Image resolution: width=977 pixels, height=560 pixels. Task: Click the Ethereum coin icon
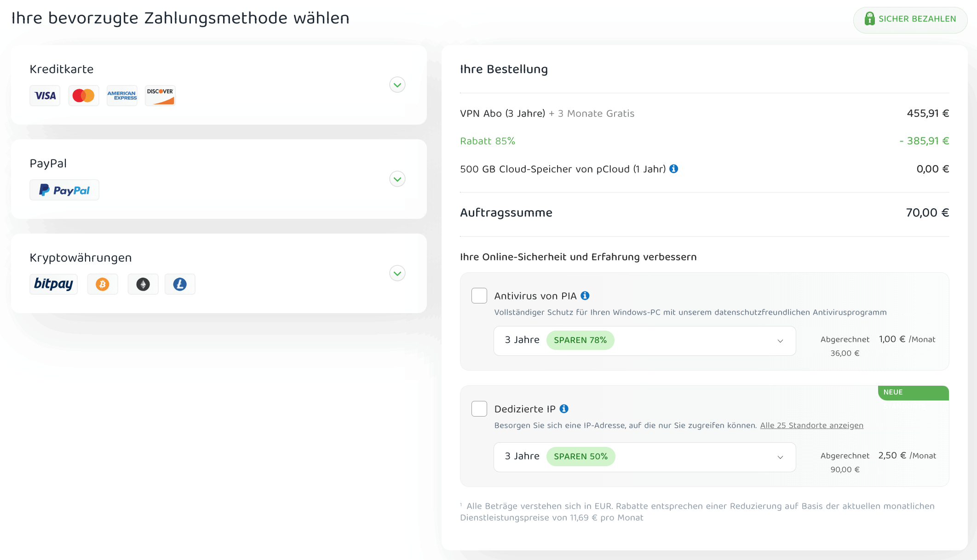click(143, 284)
